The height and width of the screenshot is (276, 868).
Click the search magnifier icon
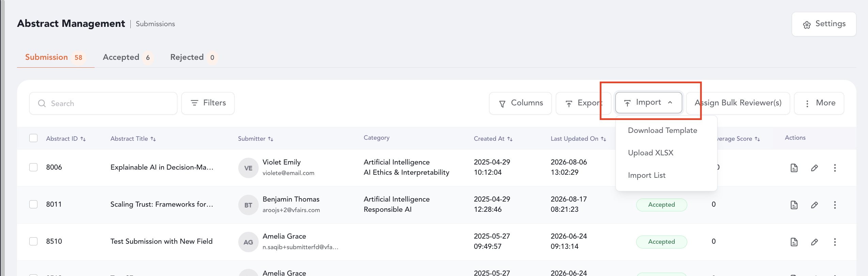(x=42, y=103)
